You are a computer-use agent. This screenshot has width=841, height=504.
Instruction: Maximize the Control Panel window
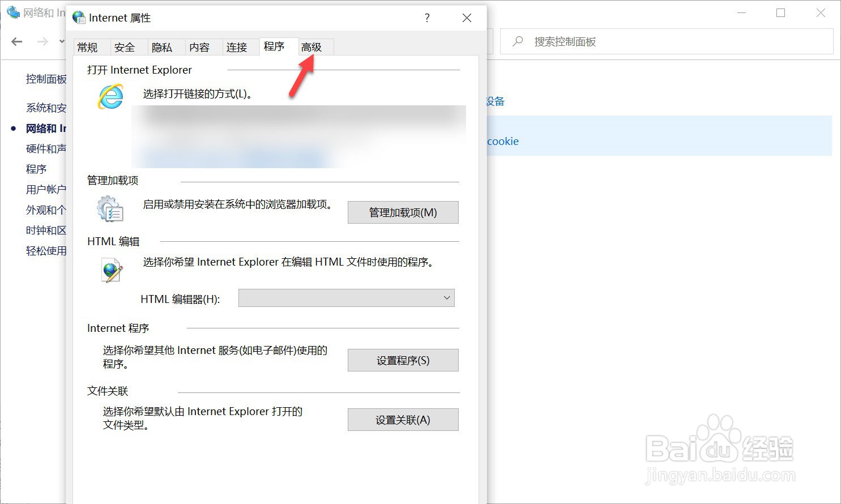[780, 13]
